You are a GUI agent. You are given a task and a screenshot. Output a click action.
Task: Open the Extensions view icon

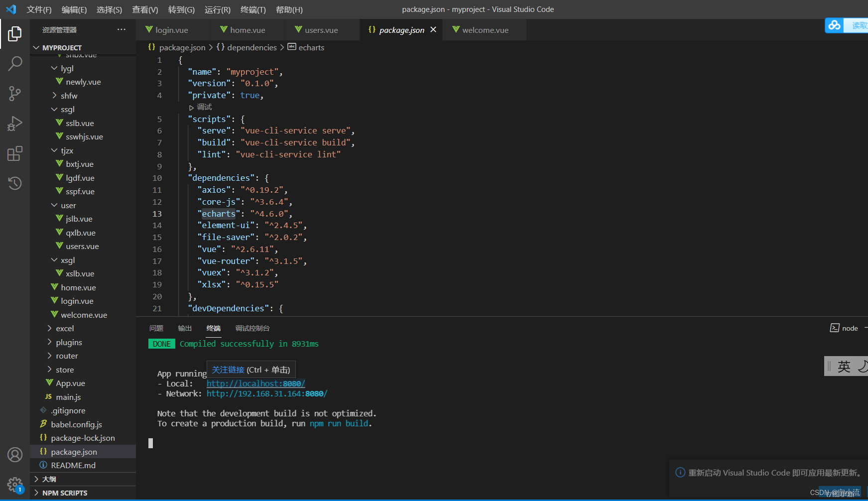click(15, 153)
